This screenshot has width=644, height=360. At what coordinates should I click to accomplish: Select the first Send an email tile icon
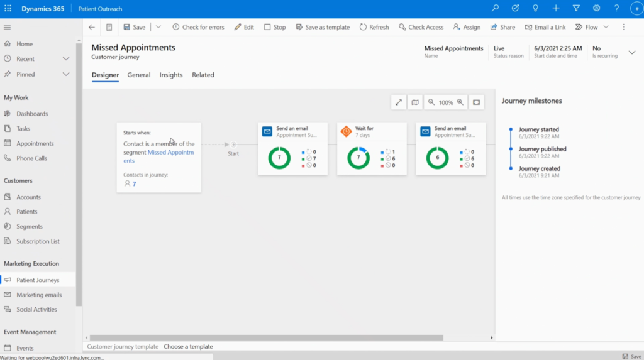tap(267, 131)
